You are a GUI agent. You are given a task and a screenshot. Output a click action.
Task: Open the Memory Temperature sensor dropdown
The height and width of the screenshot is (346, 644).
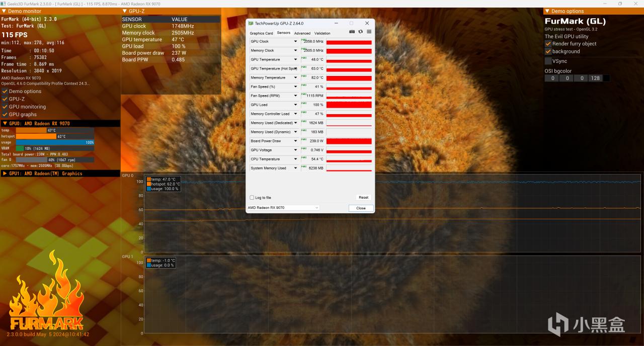[295, 78]
